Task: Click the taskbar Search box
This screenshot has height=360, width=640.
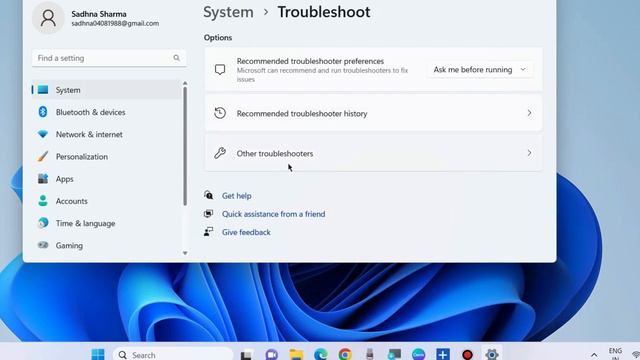Action: (x=173, y=355)
